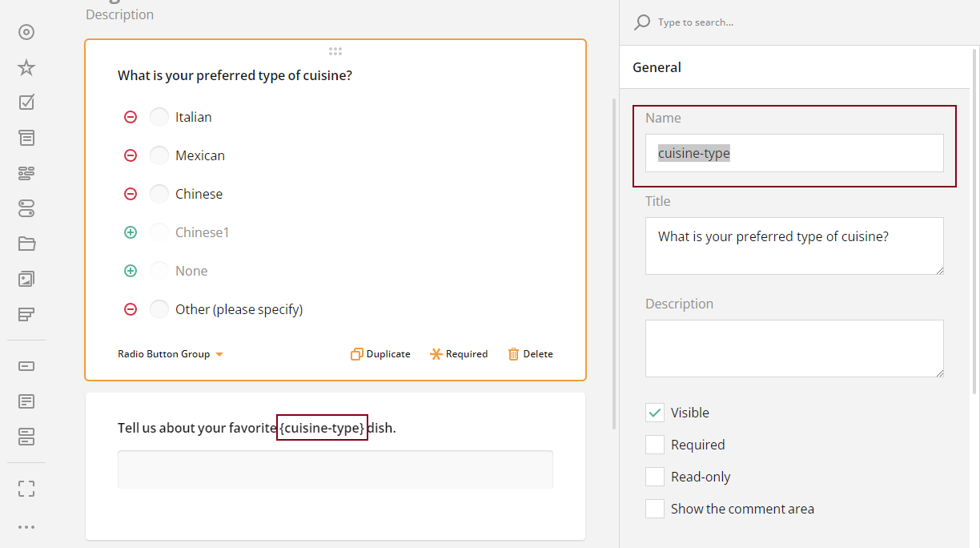Viewport: 980px width, 548px height.
Task: Enable Show the comment area option
Action: point(654,508)
